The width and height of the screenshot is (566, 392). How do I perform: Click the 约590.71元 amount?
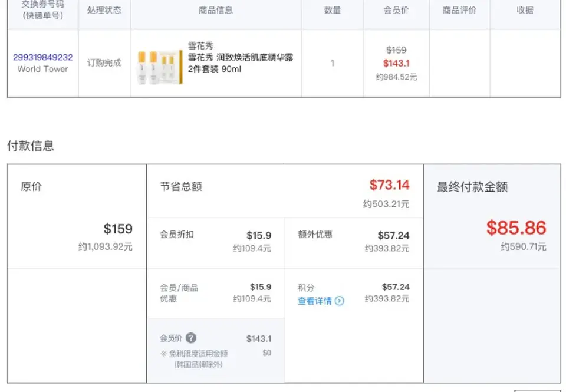point(524,246)
